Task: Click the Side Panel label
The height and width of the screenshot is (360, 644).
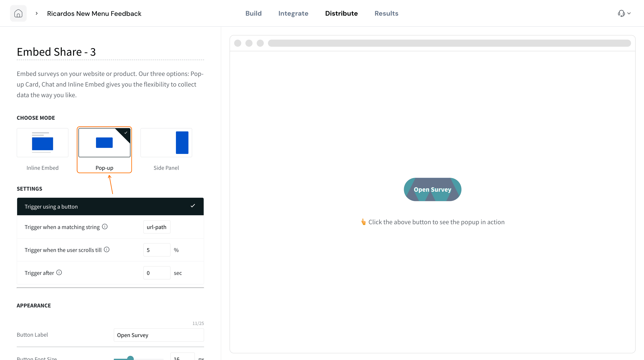Action: (166, 168)
